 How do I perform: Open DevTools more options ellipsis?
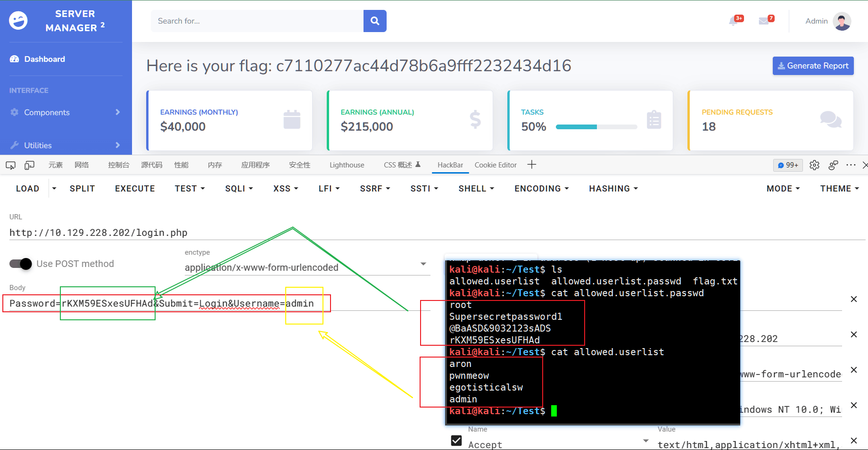coord(851,165)
